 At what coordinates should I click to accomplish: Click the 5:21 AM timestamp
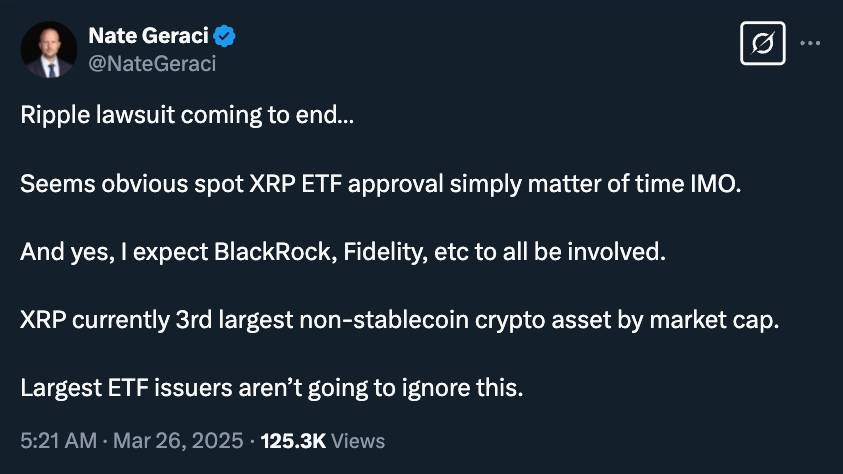[59, 441]
